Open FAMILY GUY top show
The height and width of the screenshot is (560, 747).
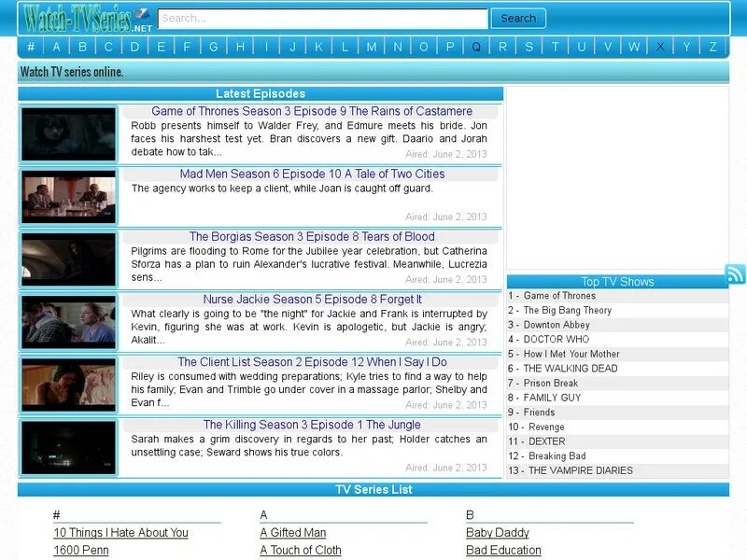pyautogui.click(x=552, y=398)
